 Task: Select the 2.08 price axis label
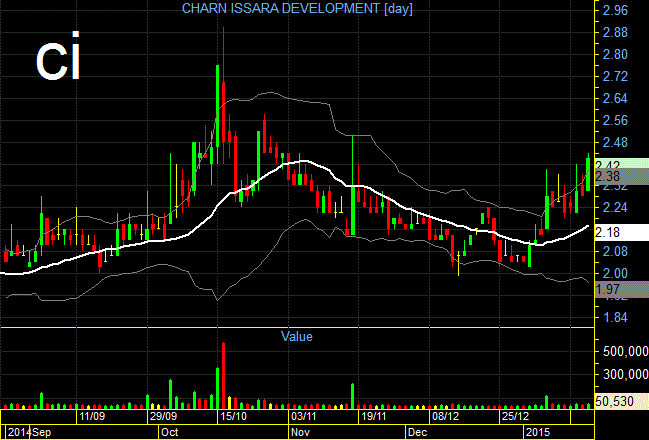[x=615, y=251]
